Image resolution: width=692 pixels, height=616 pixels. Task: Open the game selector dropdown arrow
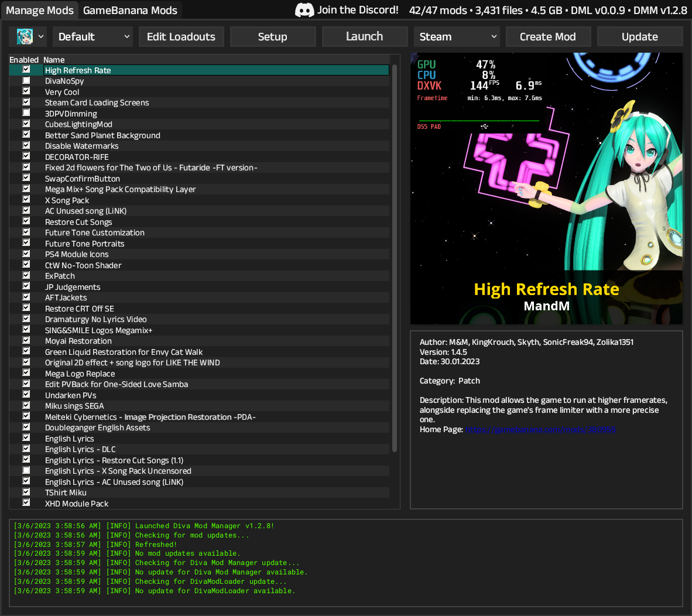(41, 37)
